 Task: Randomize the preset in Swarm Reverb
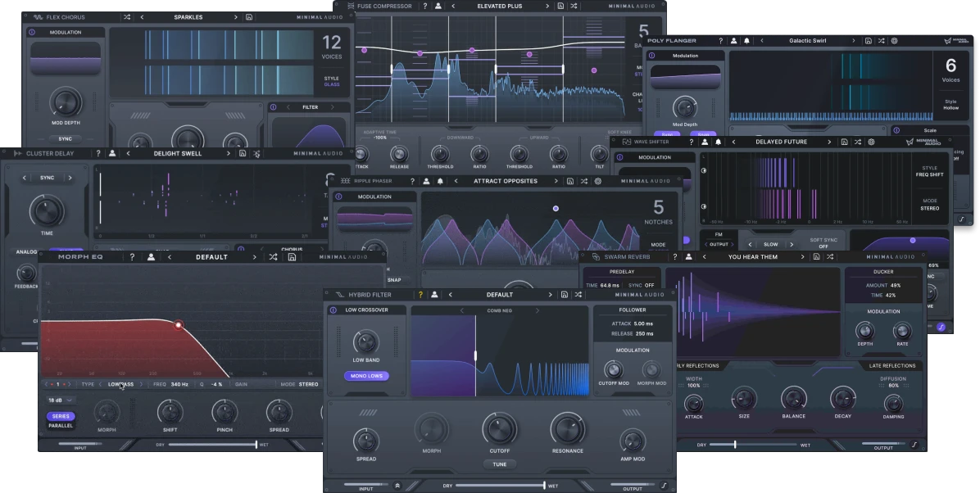(830, 257)
